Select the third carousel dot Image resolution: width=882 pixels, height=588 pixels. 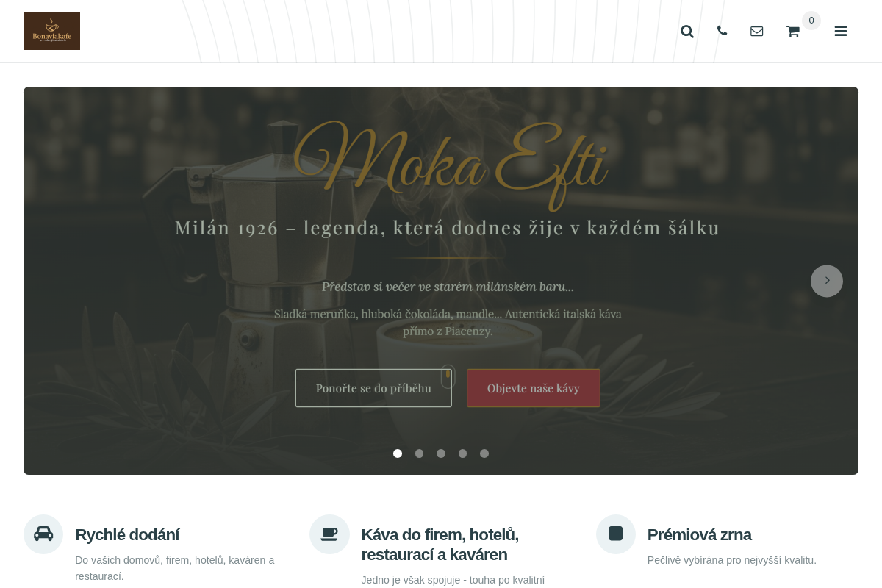pos(441,453)
